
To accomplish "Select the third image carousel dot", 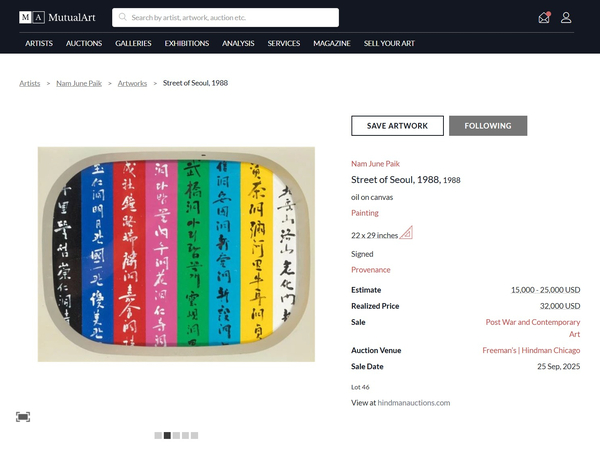I will [x=176, y=436].
